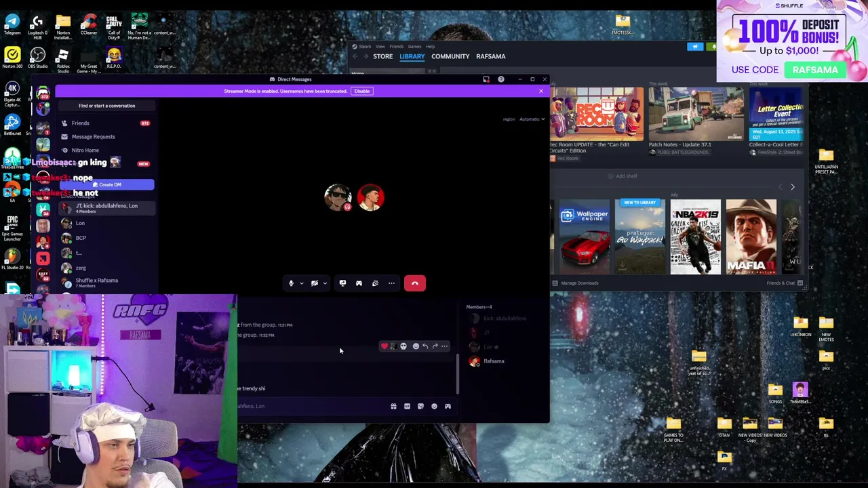868x488 pixels.
Task: Open the GIF picker in message bar
Action: click(407, 407)
